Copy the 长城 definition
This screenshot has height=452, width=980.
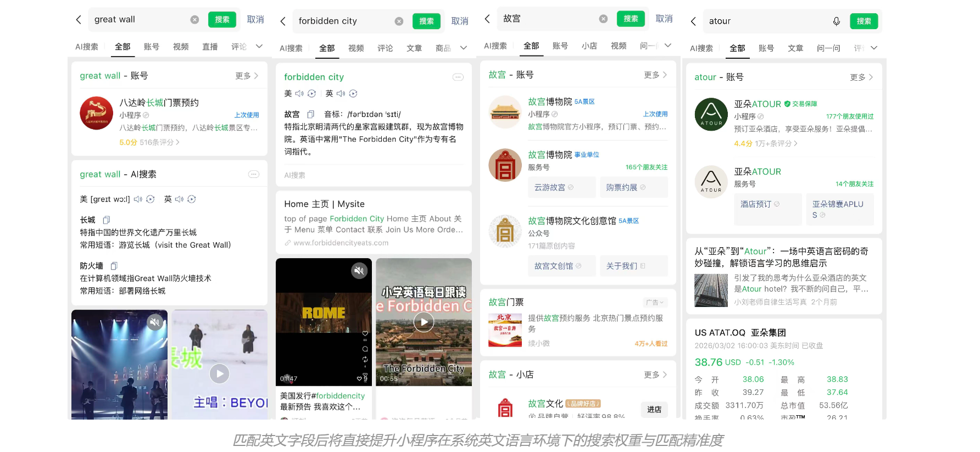(106, 220)
